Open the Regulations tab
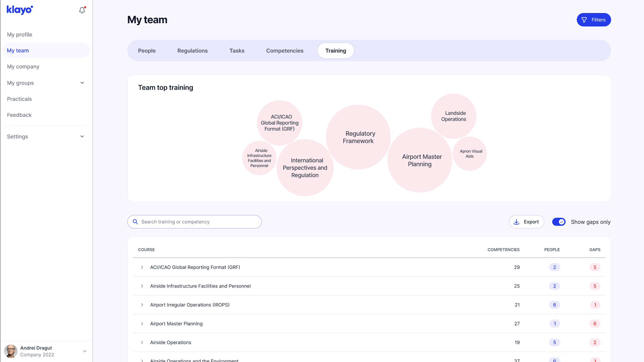Screen dimensions: 644x362 (193, 51)
